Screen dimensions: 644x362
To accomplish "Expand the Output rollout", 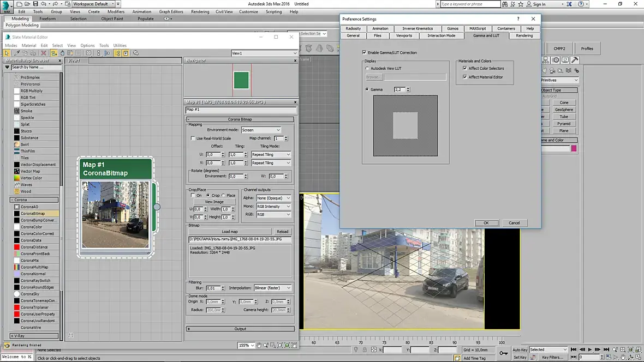I will pyautogui.click(x=240, y=329).
